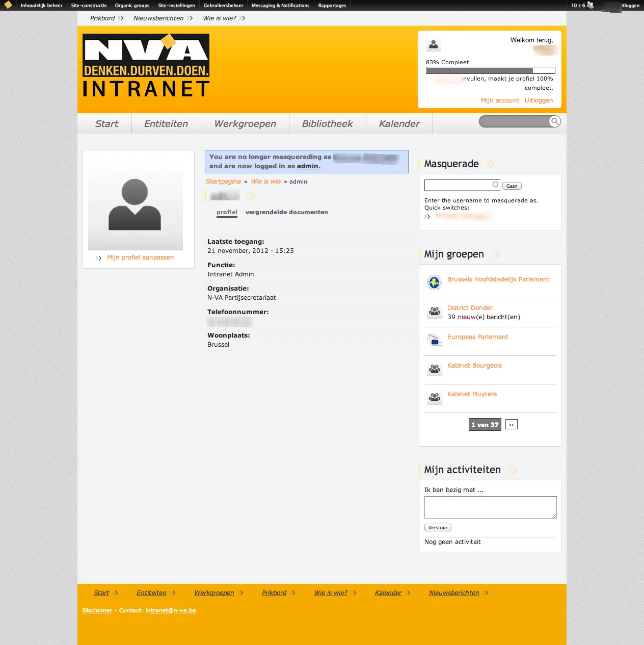Click the footer Nieuwsberichten link
This screenshot has height=645, width=644.
[x=454, y=593]
